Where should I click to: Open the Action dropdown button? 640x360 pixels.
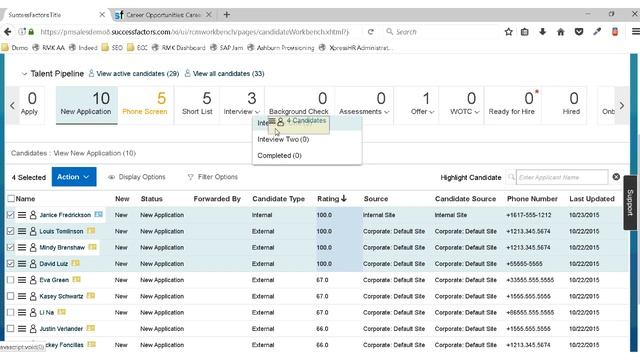click(74, 177)
